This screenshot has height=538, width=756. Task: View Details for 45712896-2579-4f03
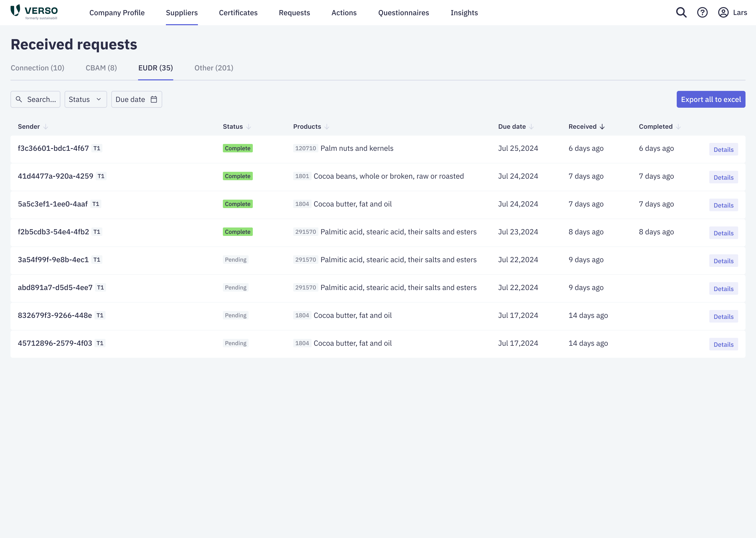click(723, 344)
